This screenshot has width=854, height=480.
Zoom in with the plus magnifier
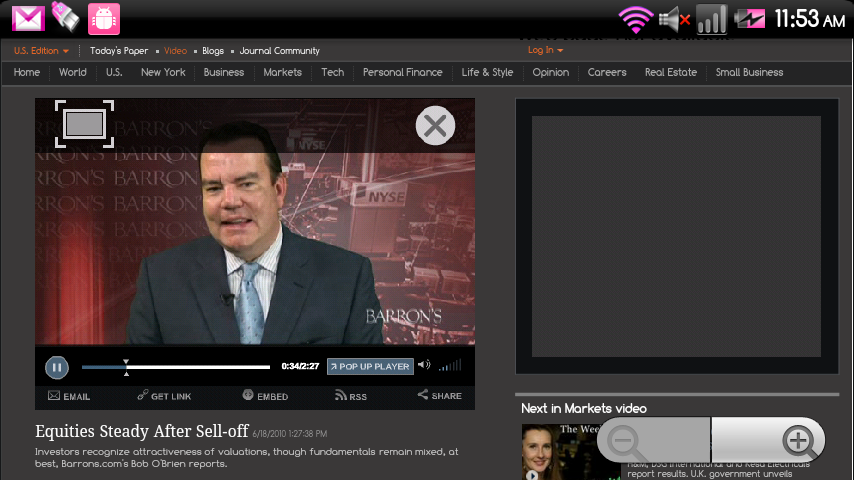pos(797,440)
